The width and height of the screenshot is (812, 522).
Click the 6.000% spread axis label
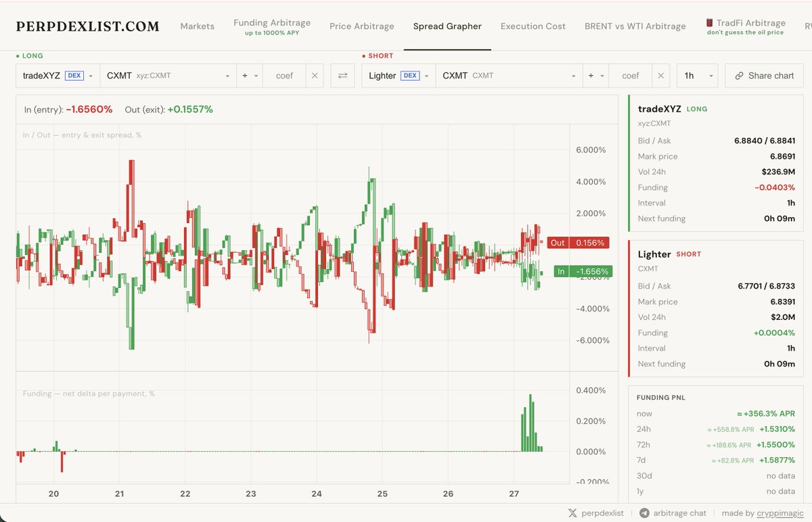(x=591, y=150)
